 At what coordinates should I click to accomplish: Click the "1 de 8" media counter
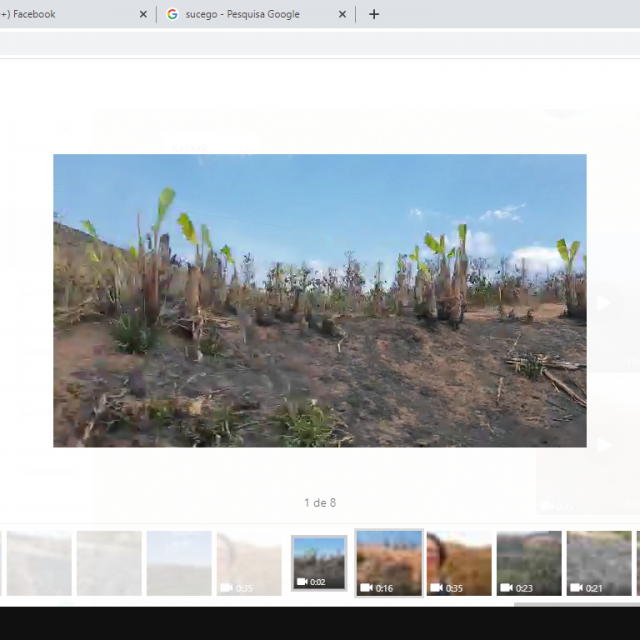pos(319,503)
